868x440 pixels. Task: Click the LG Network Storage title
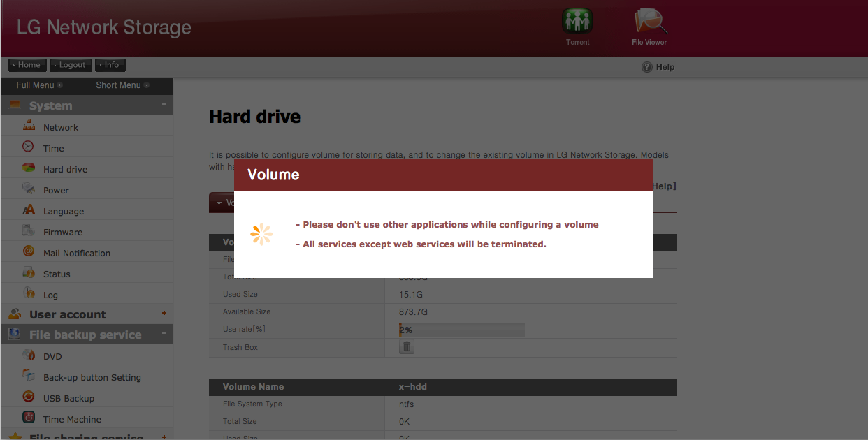pyautogui.click(x=104, y=27)
